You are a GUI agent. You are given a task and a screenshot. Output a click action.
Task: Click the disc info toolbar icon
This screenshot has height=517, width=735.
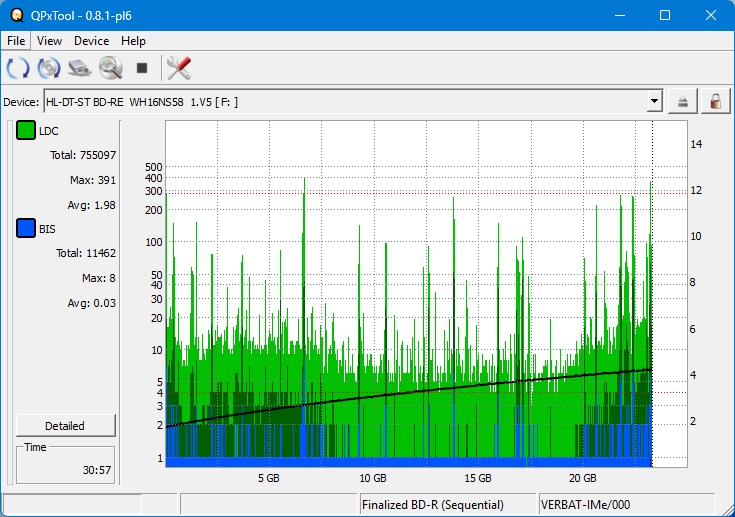(x=49, y=68)
